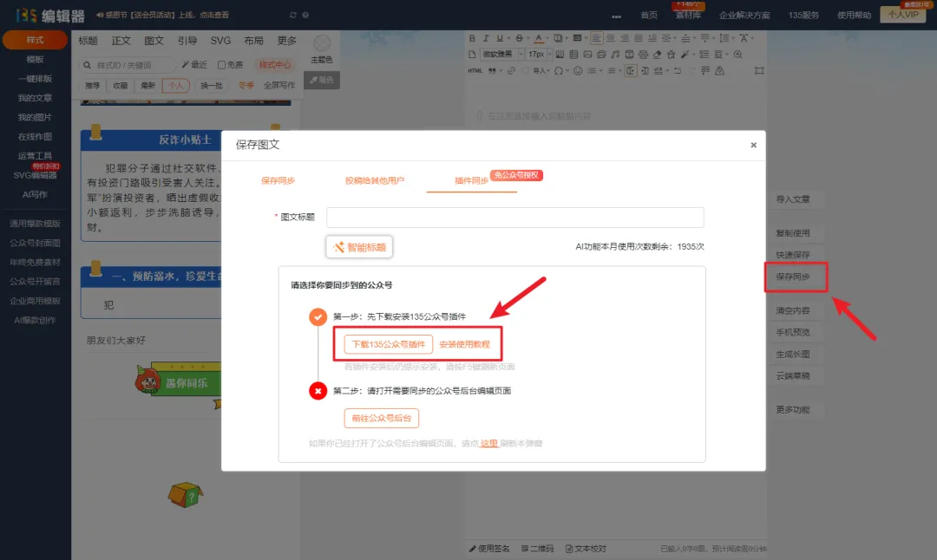Insert music via the note icon
937x560 pixels.
click(x=615, y=55)
